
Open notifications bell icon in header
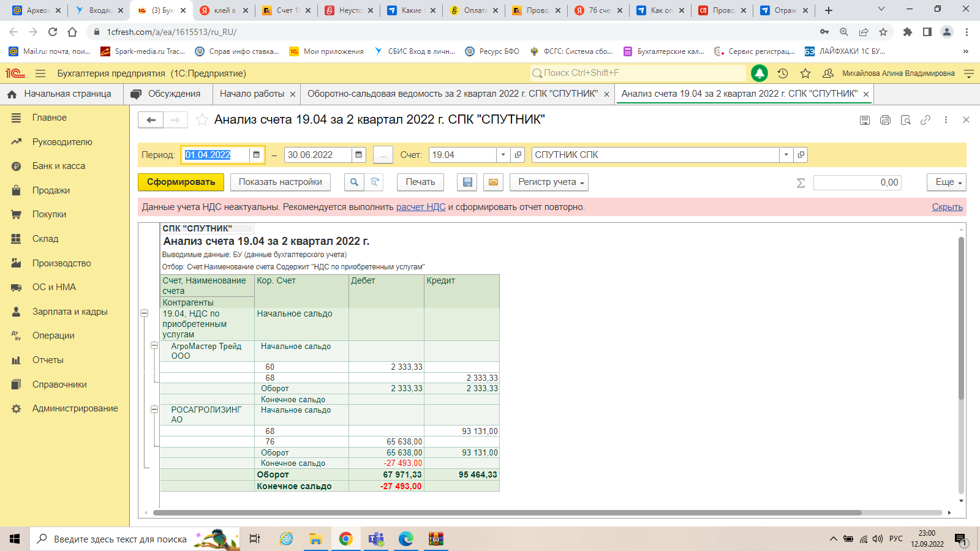click(x=759, y=73)
